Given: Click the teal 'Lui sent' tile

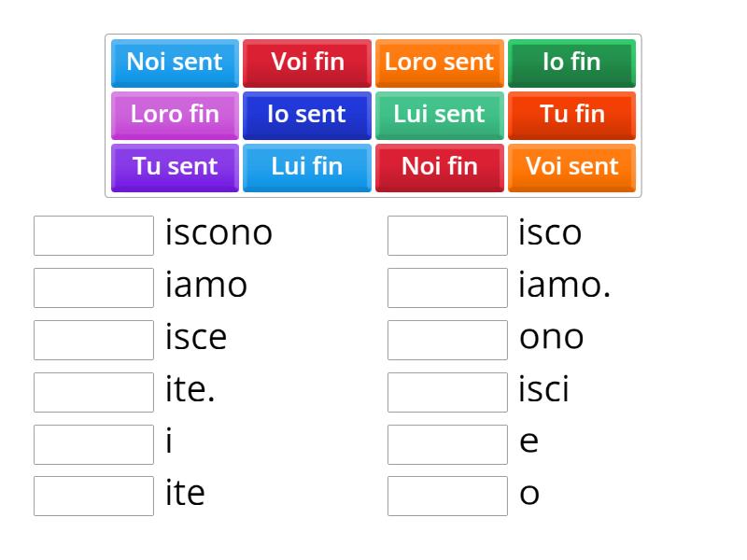Looking at the screenshot, I should pyautogui.click(x=439, y=115).
